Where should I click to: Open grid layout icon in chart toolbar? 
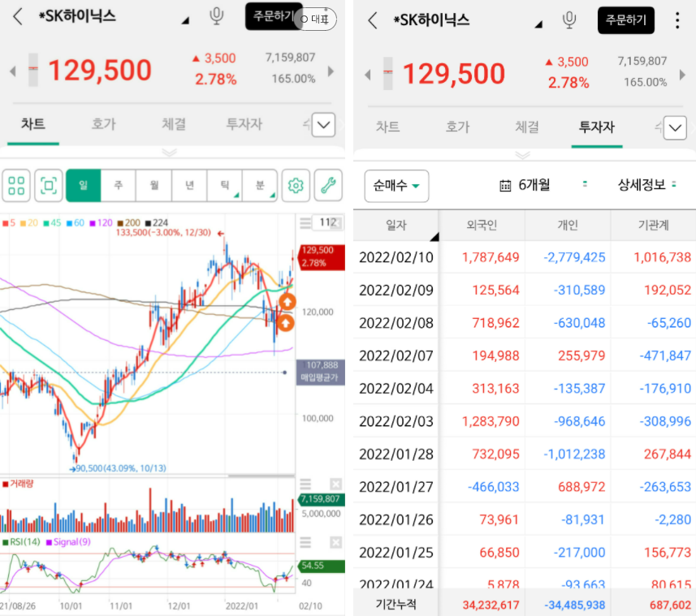coord(16,185)
